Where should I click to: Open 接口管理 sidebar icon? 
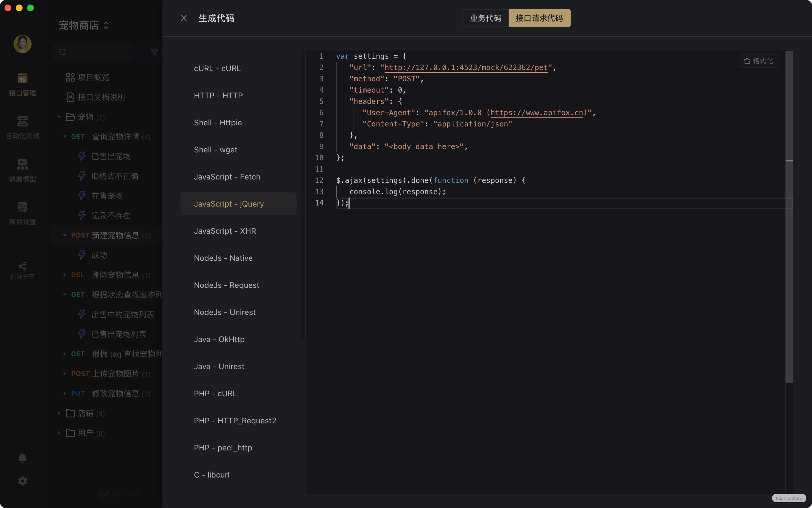22,85
